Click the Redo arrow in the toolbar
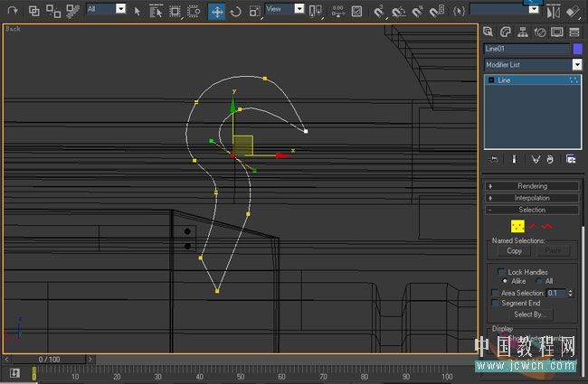 tap(13, 11)
